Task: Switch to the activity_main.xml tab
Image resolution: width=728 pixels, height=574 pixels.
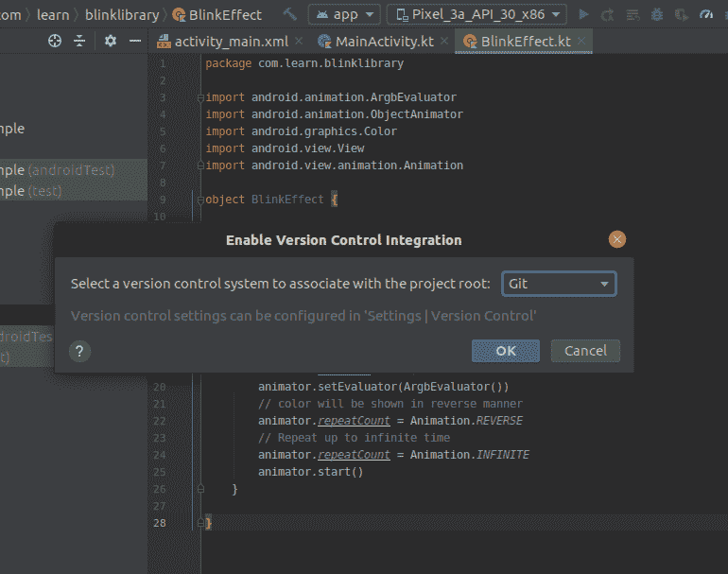Action: pos(230,42)
